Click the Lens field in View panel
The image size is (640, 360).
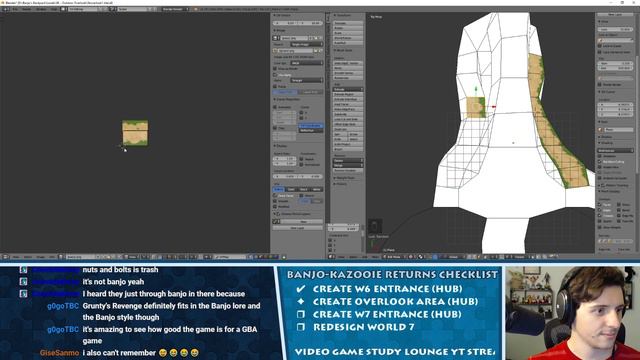coord(616,29)
